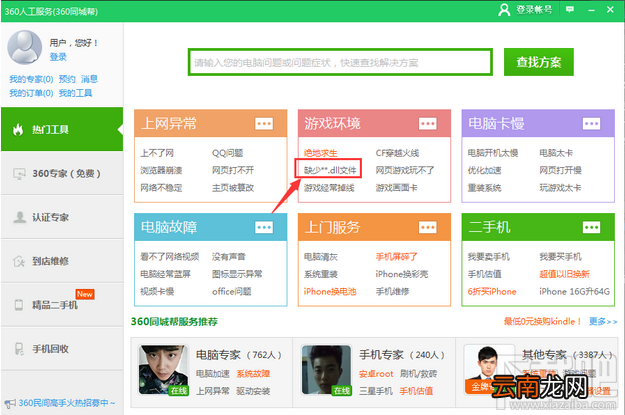The width and height of the screenshot is (625, 415).
Task: Expand 上网异常 category with its dots button
Action: pyautogui.click(x=264, y=124)
